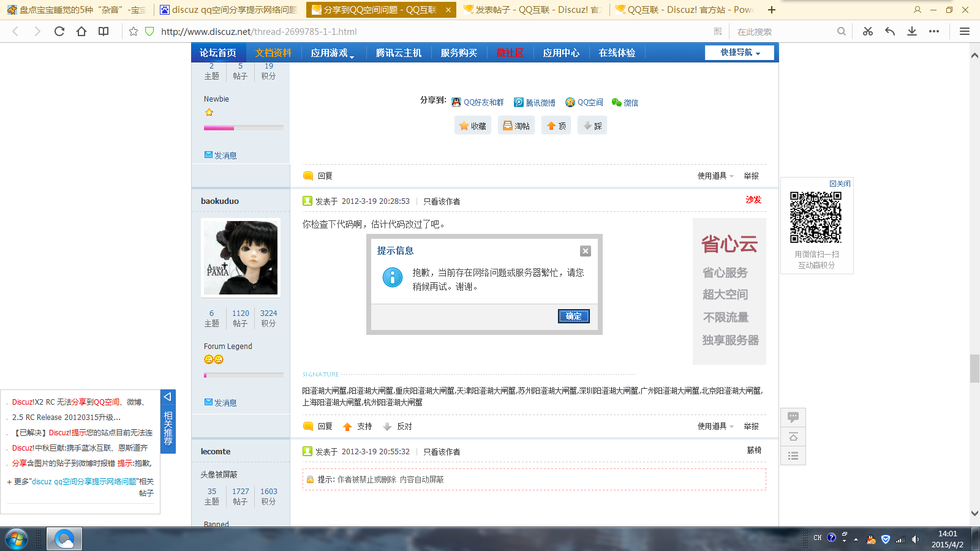Screen dimensions: 980x551
Task: Open the Windows Start button
Action: coord(17,539)
